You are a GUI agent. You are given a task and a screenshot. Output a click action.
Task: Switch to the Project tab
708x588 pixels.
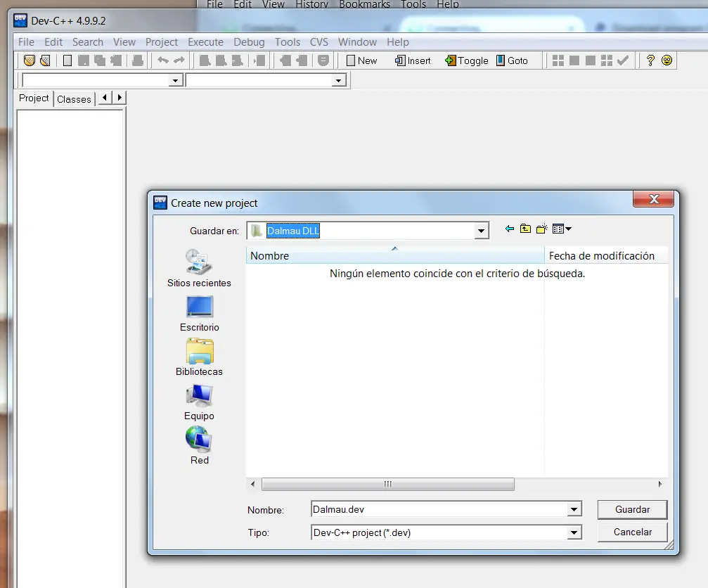pos(34,98)
